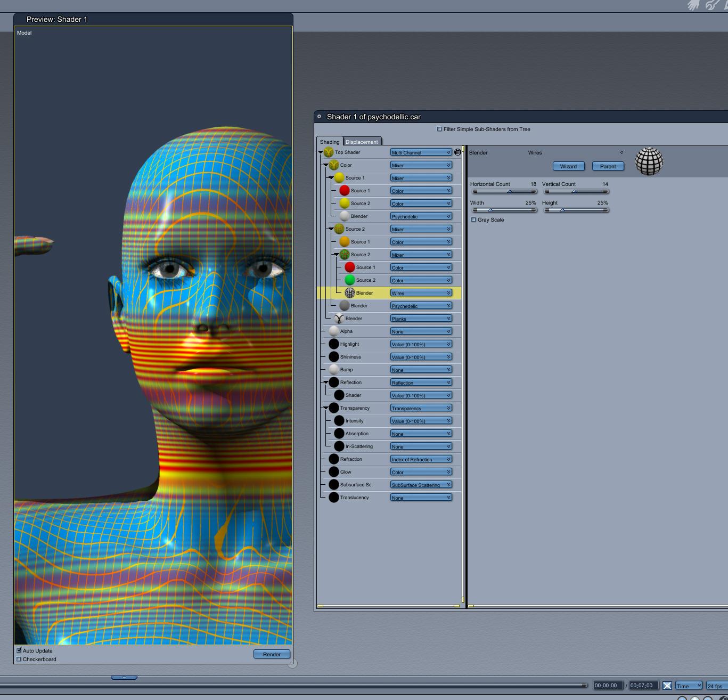Click the Render button in the Preview
Screen dimensions: 728x700
click(272, 654)
